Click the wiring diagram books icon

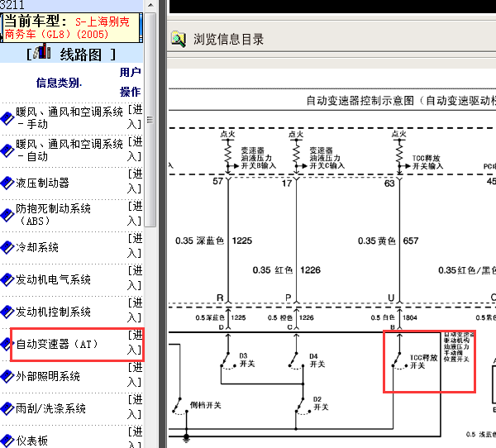tap(42, 51)
